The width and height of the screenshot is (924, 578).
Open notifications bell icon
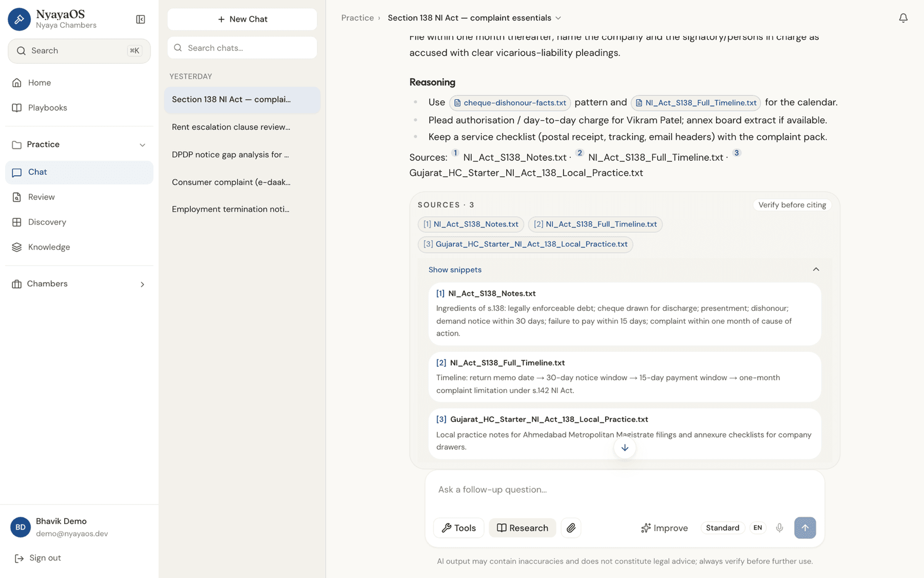point(903,18)
